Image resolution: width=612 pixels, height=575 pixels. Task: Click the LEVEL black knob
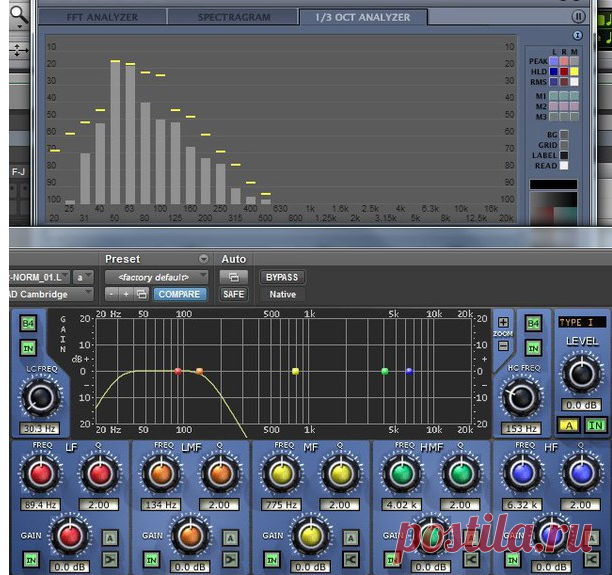[582, 374]
